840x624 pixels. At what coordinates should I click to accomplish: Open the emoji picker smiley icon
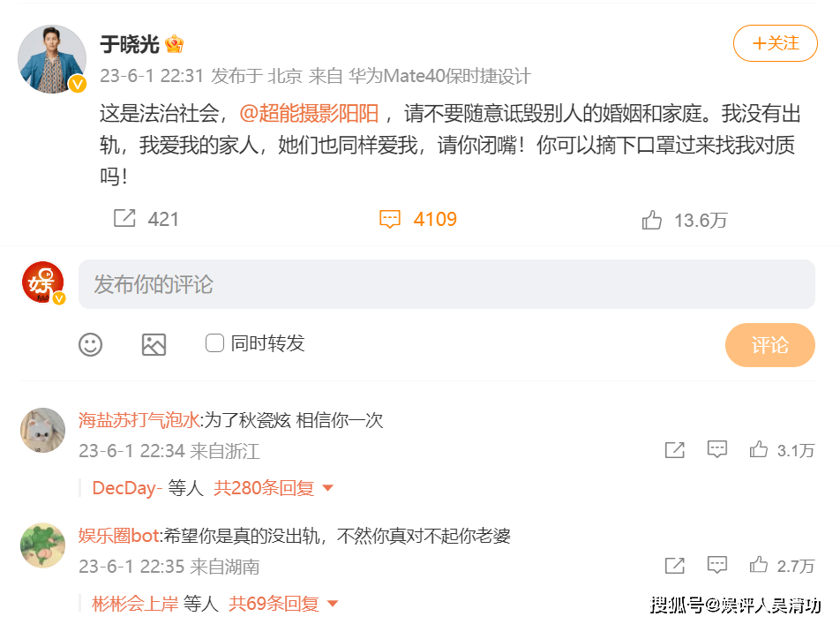90,344
